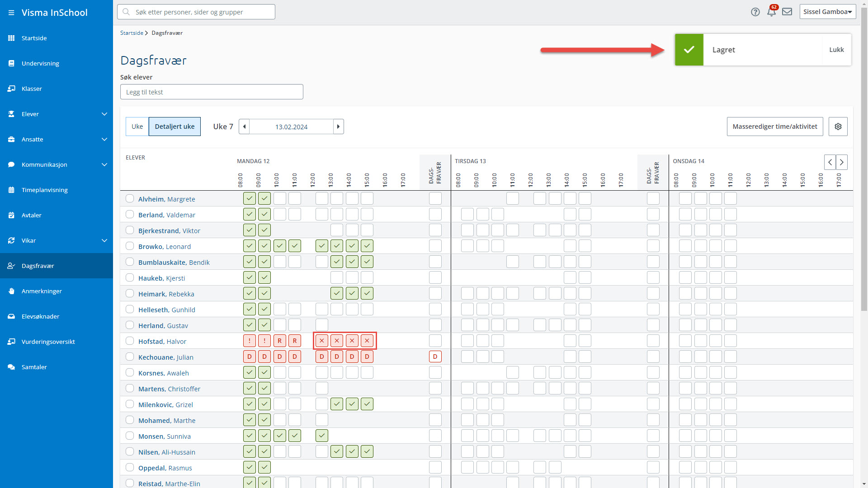
Task: Select checkbox for Alvheim, Margrete
Action: tap(130, 198)
